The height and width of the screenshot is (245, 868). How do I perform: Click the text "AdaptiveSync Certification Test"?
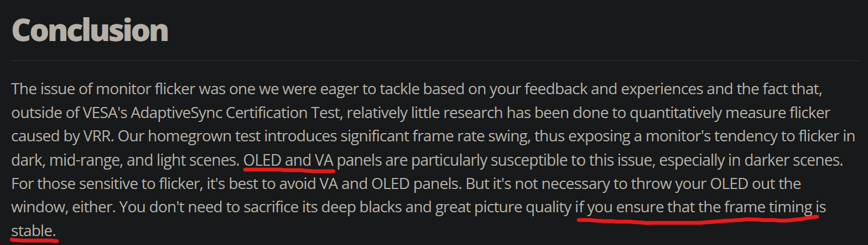pyautogui.click(x=235, y=113)
